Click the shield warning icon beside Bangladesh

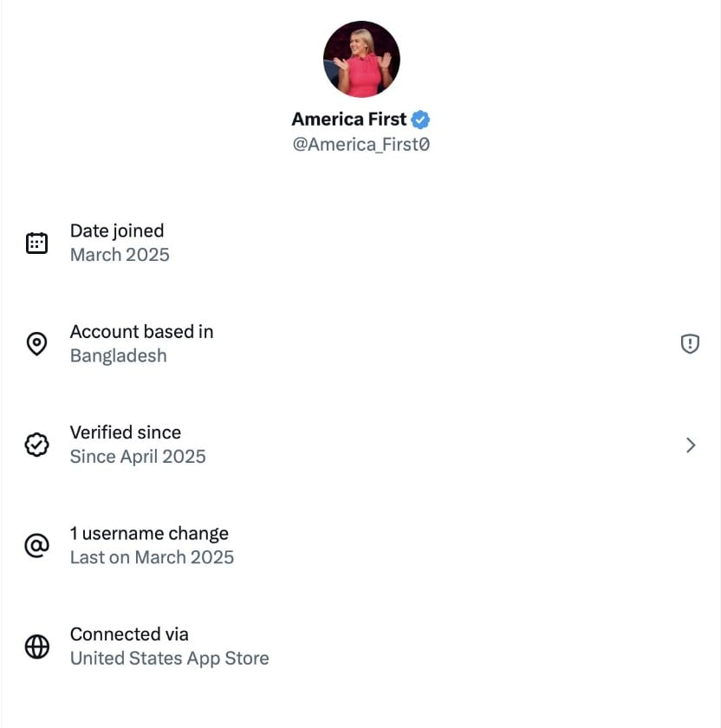click(x=690, y=344)
